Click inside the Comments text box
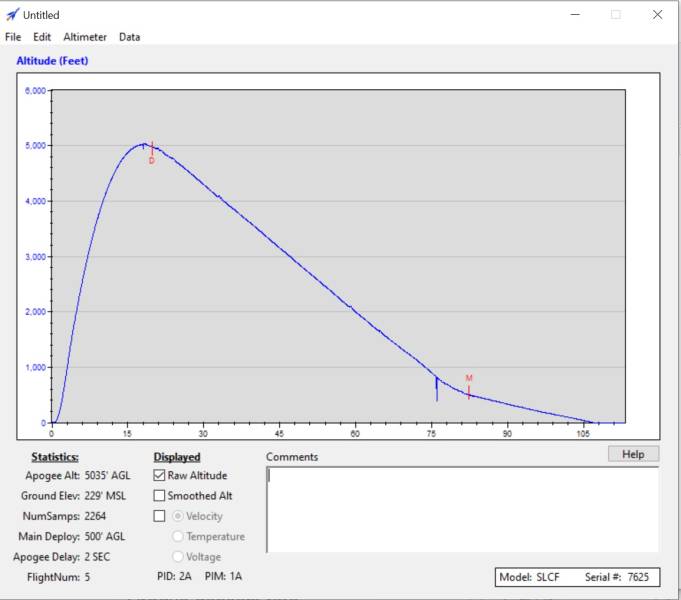Screen dimensions: 681x600 click(460, 509)
